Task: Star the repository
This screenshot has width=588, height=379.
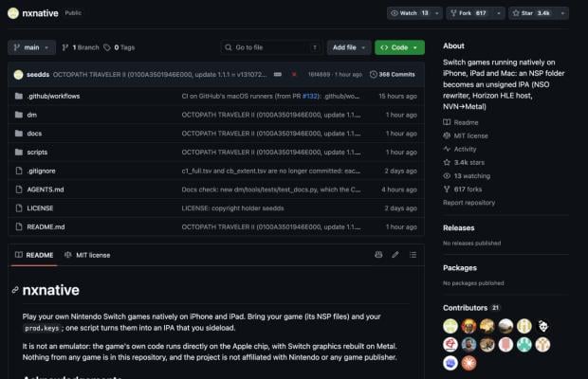Action: tap(531, 13)
